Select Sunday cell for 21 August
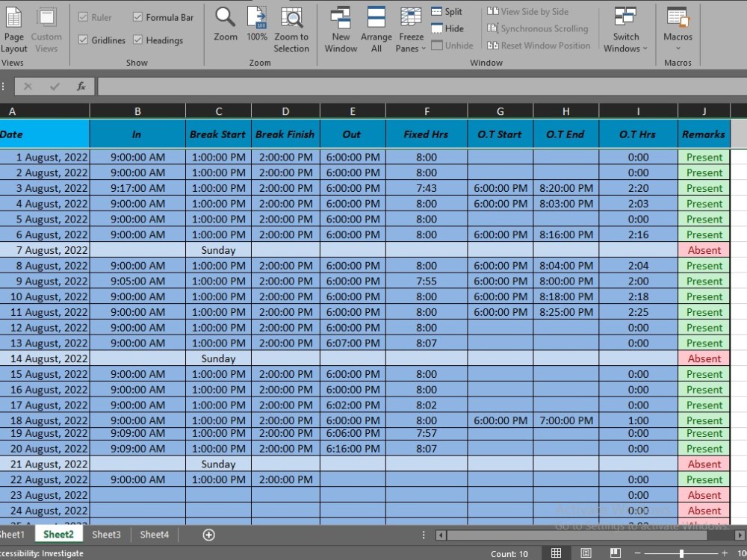The image size is (747, 560). [x=218, y=464]
